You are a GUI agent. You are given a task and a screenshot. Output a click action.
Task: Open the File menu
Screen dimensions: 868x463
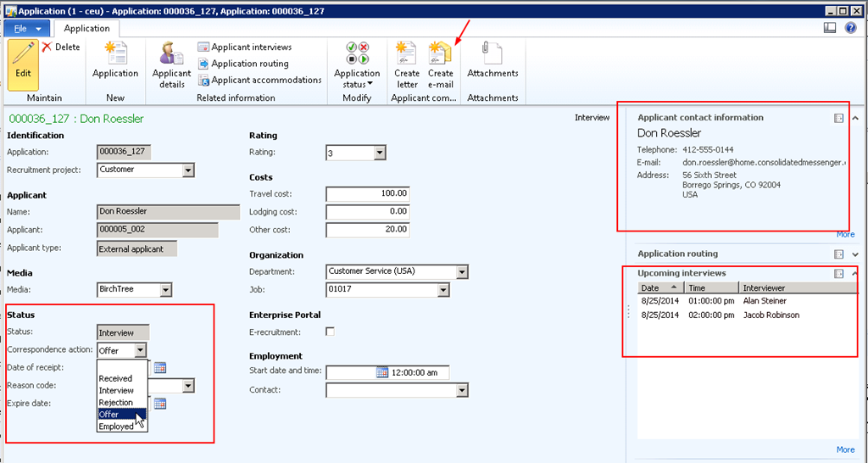(28, 28)
